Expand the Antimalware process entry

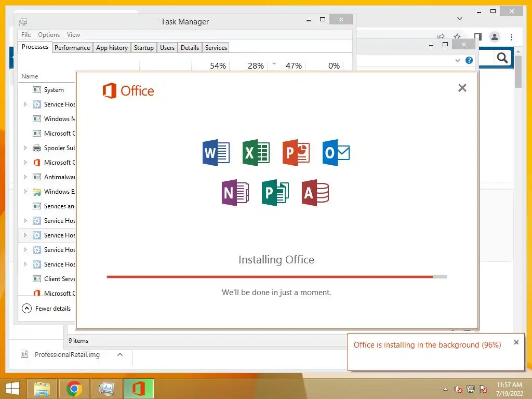pos(25,177)
